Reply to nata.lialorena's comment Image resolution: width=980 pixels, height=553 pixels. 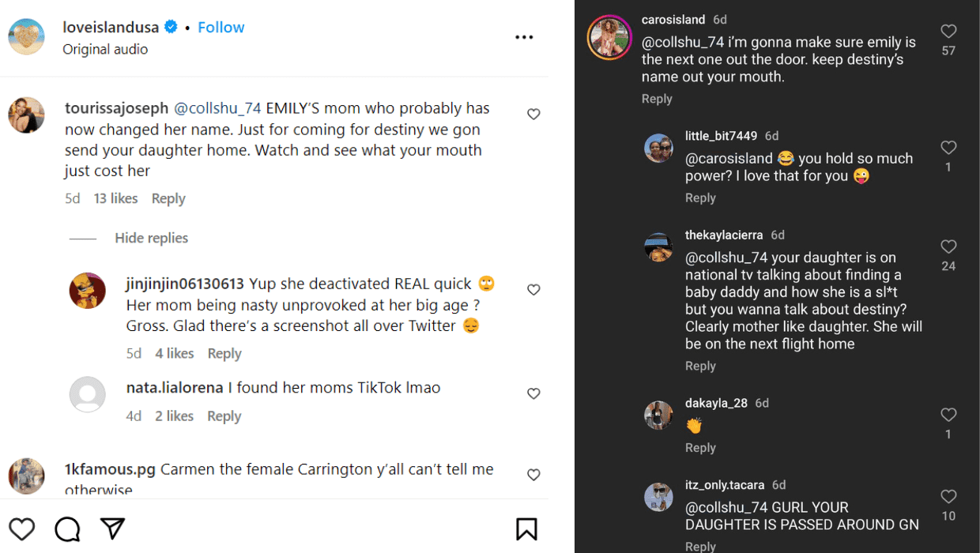[224, 416]
